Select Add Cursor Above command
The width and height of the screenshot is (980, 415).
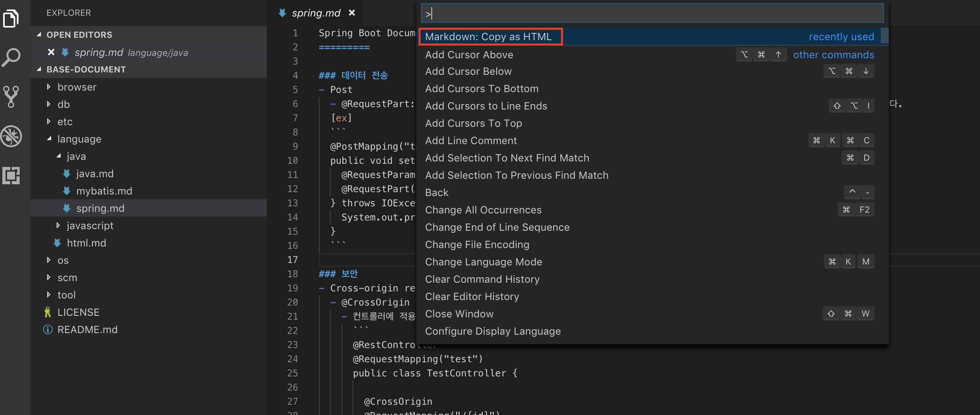pos(652,55)
